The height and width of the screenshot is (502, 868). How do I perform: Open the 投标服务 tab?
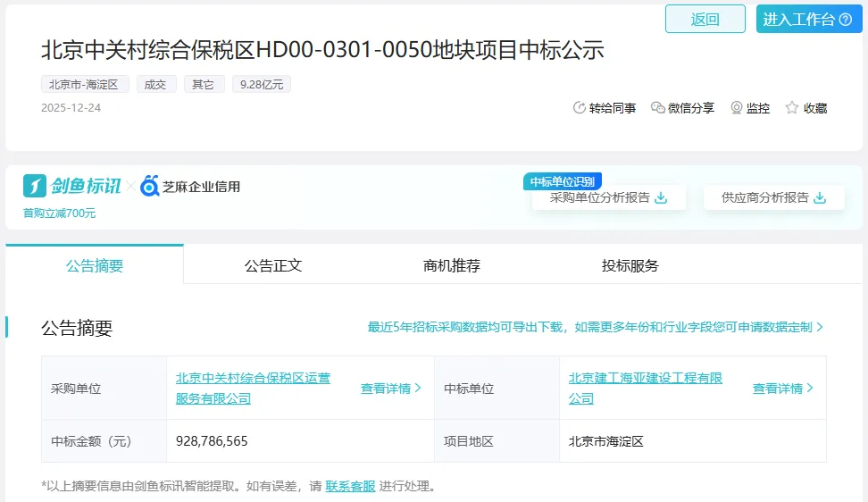click(x=630, y=265)
